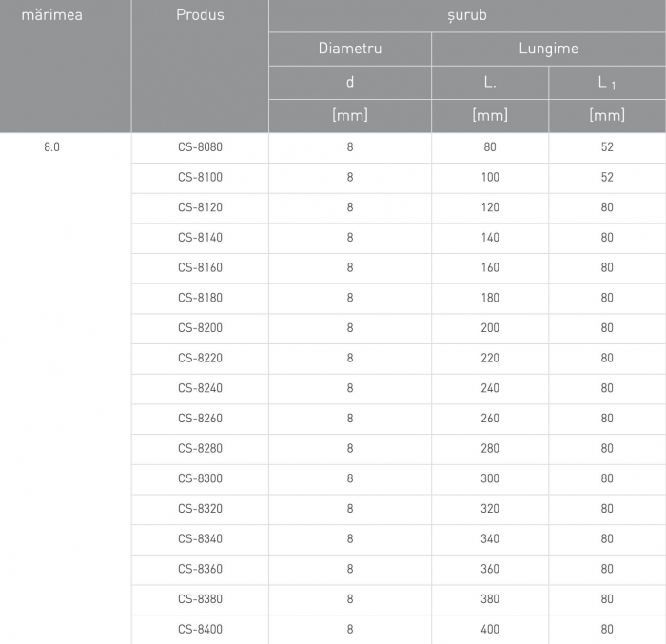Select the 8.0 size cell
The height and width of the screenshot is (644, 666).
(52, 147)
